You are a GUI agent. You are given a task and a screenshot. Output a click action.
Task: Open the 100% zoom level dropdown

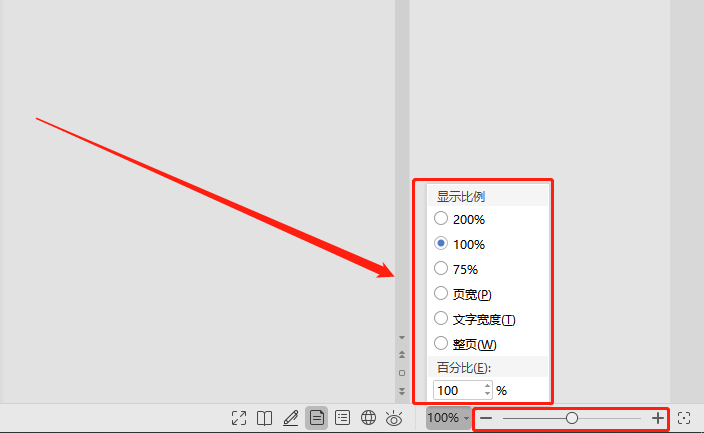pos(448,418)
